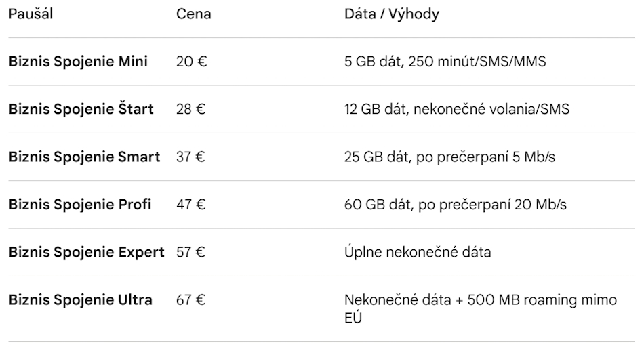Click the 28 € price

click(x=192, y=109)
